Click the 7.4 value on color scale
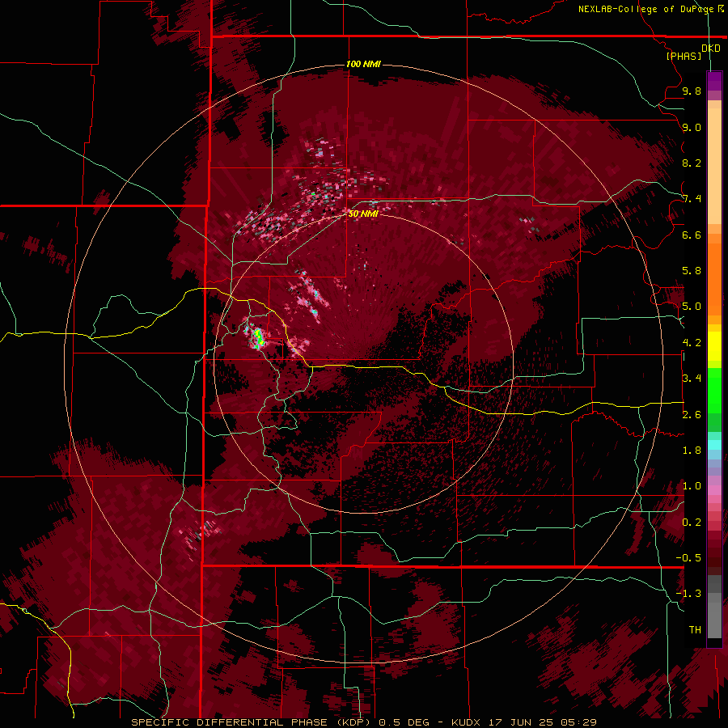Viewport: 728px width, 728px height. pos(692,199)
